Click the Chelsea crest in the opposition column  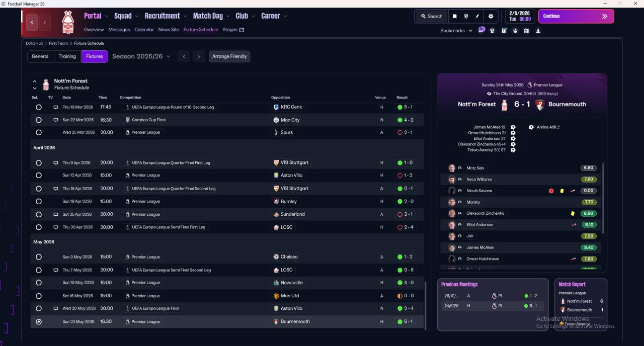click(276, 257)
